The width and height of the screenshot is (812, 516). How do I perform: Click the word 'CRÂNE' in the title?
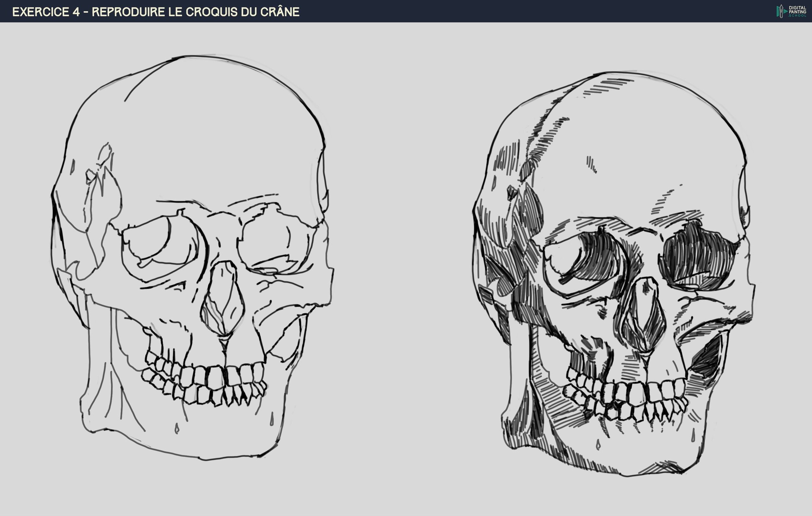pos(280,12)
